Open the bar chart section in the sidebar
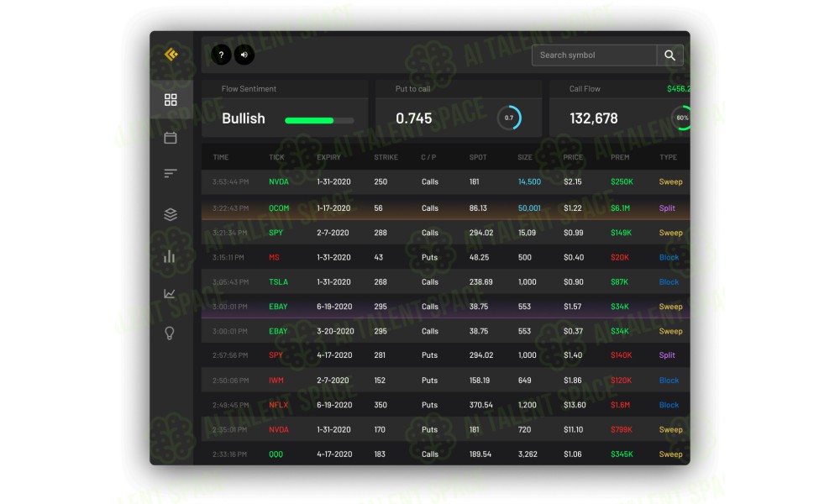Image resolution: width=840 pixels, height=504 pixels. [x=170, y=256]
